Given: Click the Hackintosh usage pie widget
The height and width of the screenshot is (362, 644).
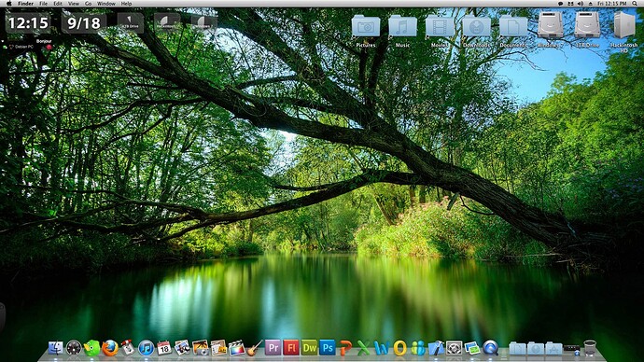Looking at the screenshot, I should 167,22.
